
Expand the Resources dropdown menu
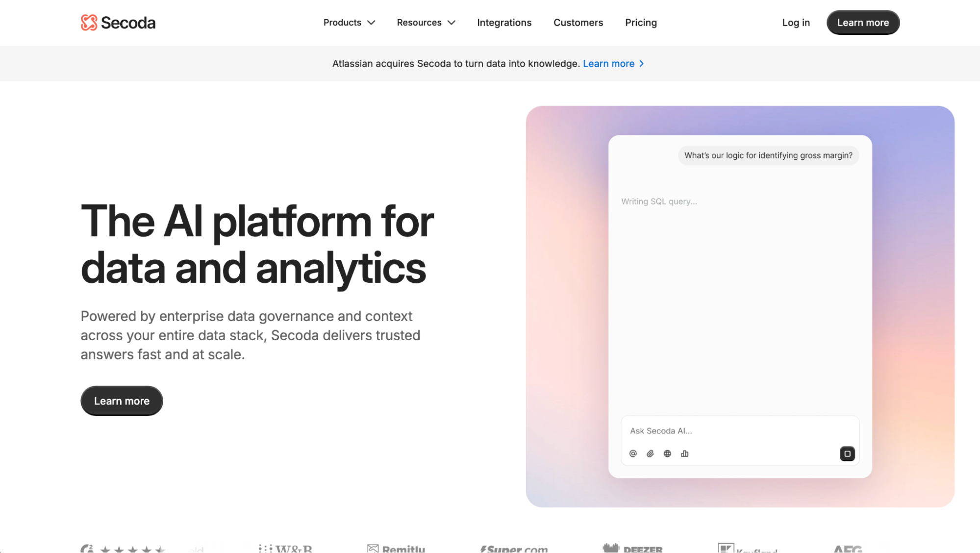tap(426, 23)
